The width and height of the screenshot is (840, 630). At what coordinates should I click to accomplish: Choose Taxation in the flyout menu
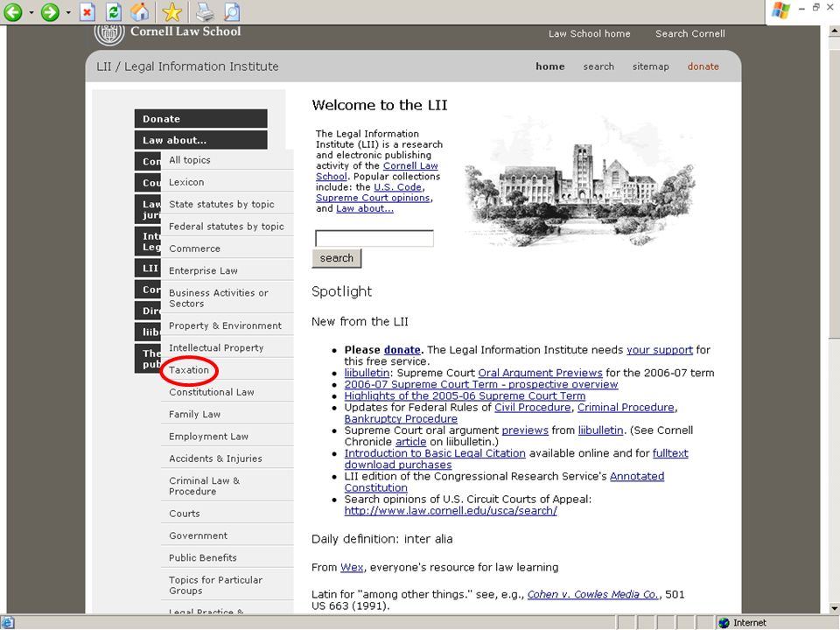(227, 369)
